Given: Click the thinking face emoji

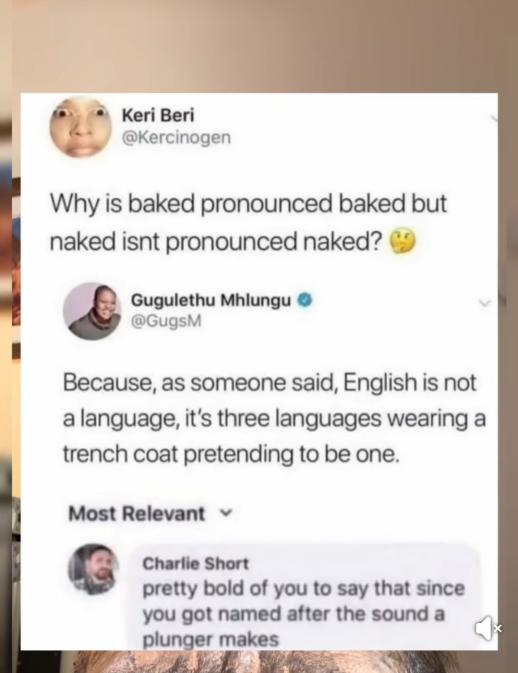Looking at the screenshot, I should pos(402,241).
